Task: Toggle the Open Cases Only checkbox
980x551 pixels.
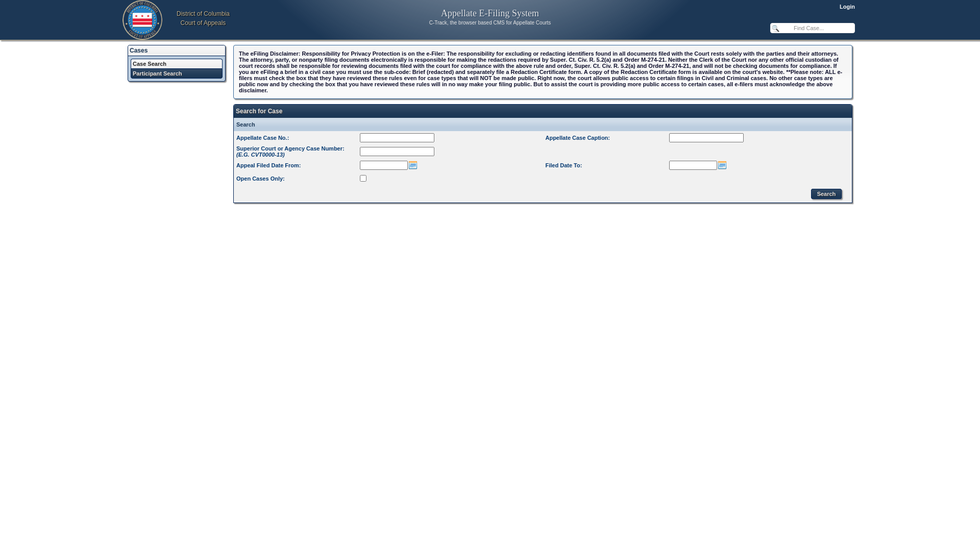Action: click(363, 178)
